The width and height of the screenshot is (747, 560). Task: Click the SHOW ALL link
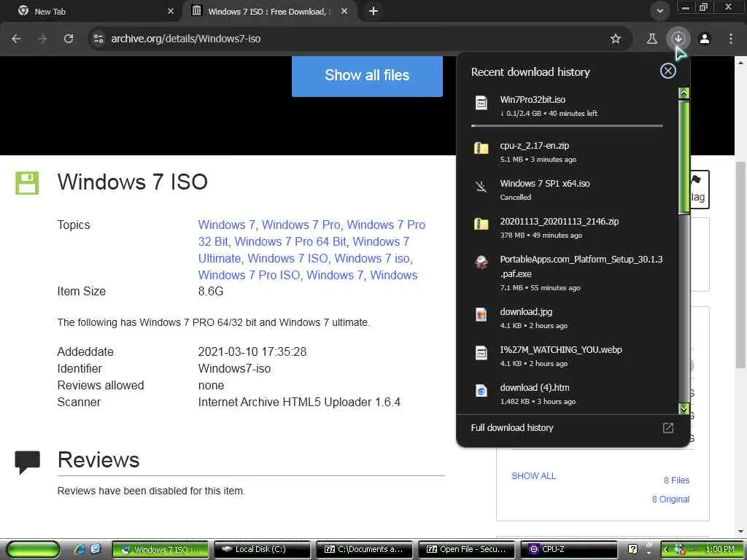point(533,475)
